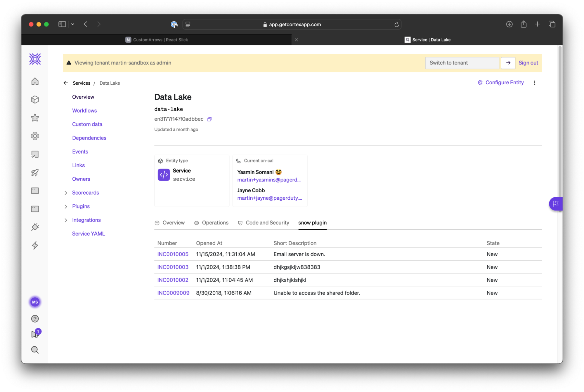Click the Cortex logo in sidebar

(x=35, y=59)
